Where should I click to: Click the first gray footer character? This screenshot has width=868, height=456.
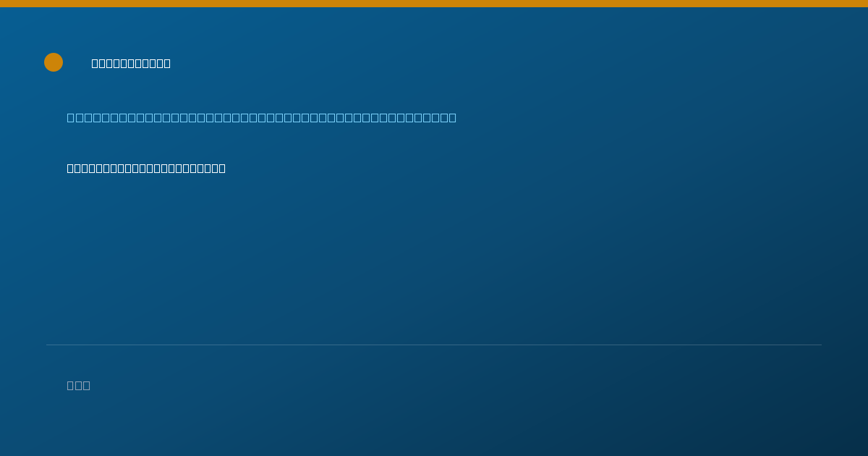(x=71, y=385)
